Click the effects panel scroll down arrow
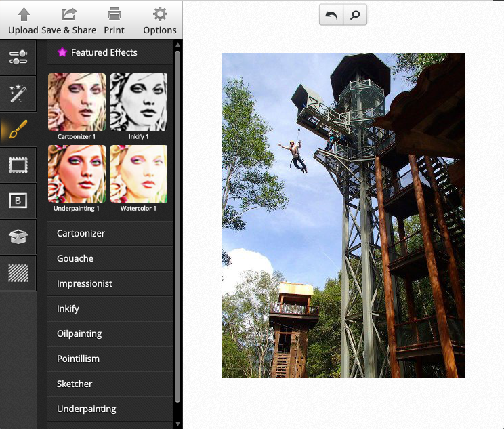The height and width of the screenshot is (429, 504). tap(177, 424)
